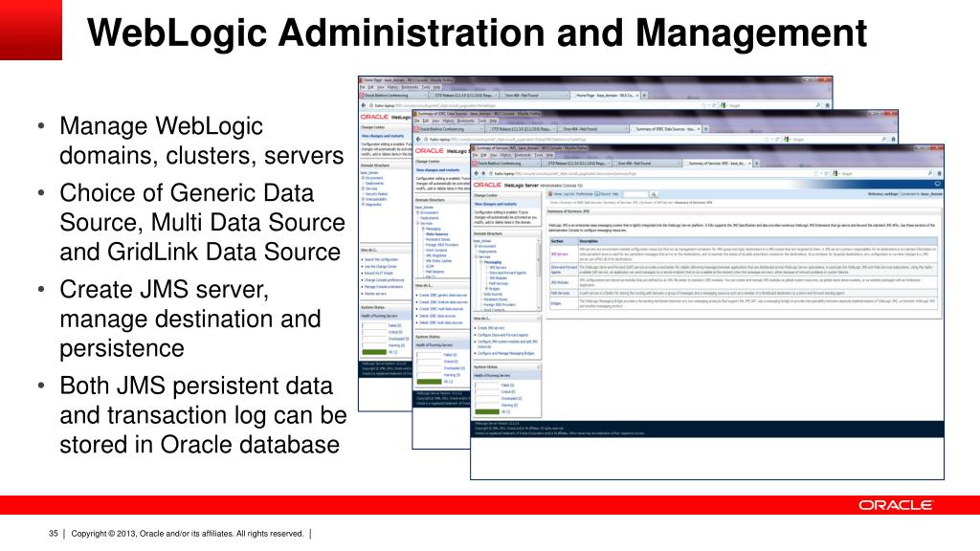
Task: Click the home icon in middle JDBC window
Action: 893,139
